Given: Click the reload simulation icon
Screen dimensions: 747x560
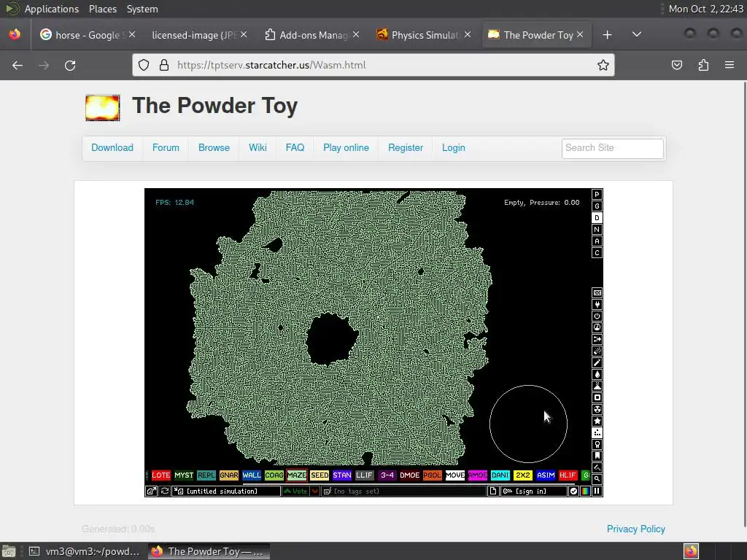Looking at the screenshot, I should 165,491.
